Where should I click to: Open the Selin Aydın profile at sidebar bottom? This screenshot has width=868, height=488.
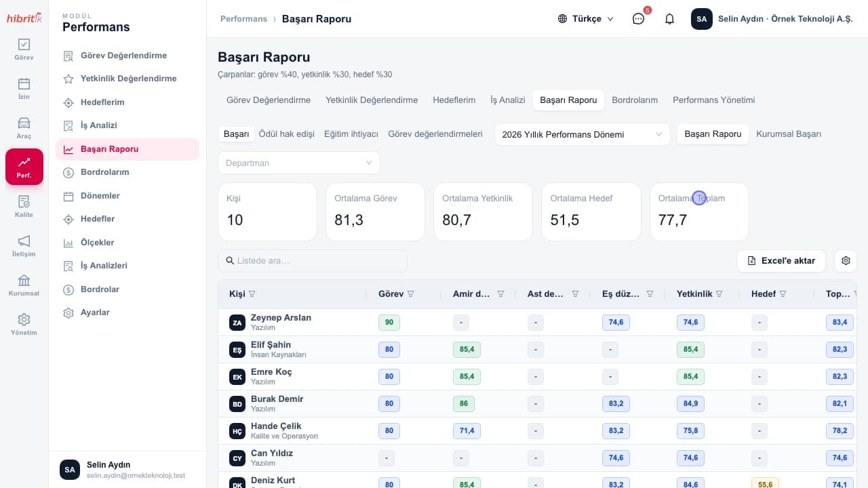click(x=127, y=470)
